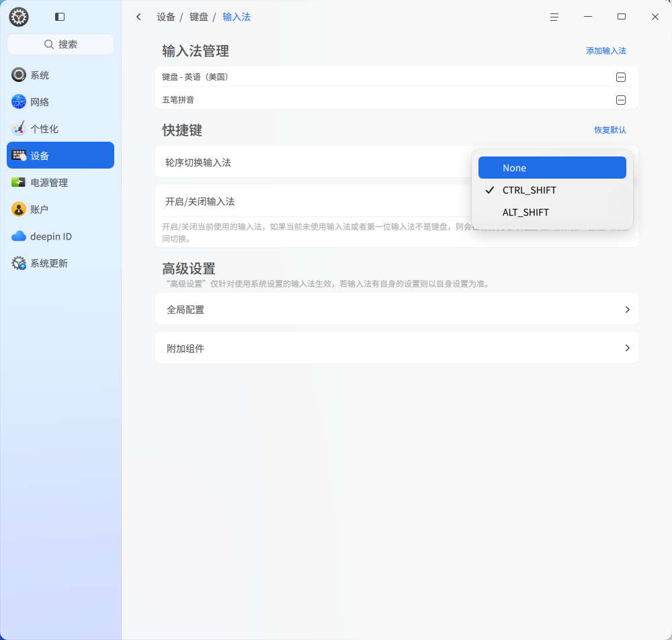672x640 pixels.
Task: Open 附加组件 addons settings
Action: tap(396, 348)
